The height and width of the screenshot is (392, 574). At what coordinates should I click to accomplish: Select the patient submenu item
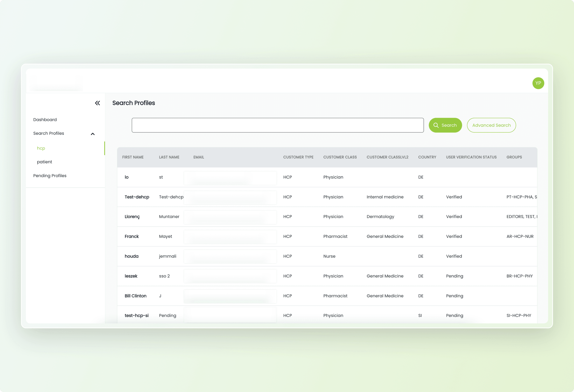44,162
